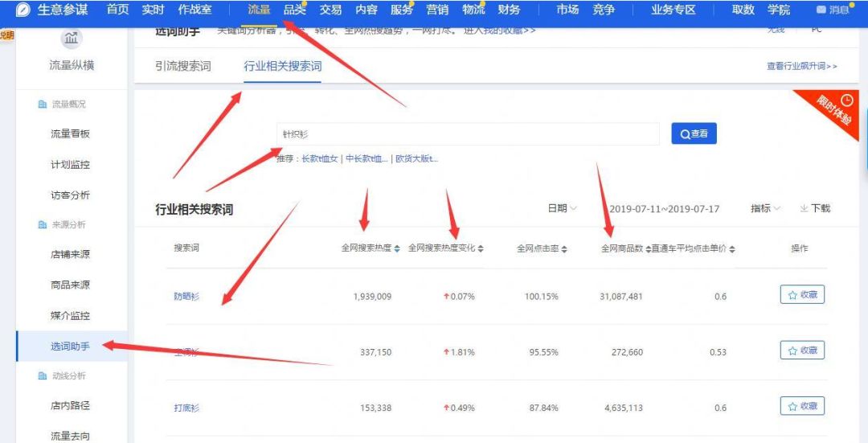This screenshot has height=443, width=868.
Task: Click the 流量纵横 chart icon
Action: 70,39
